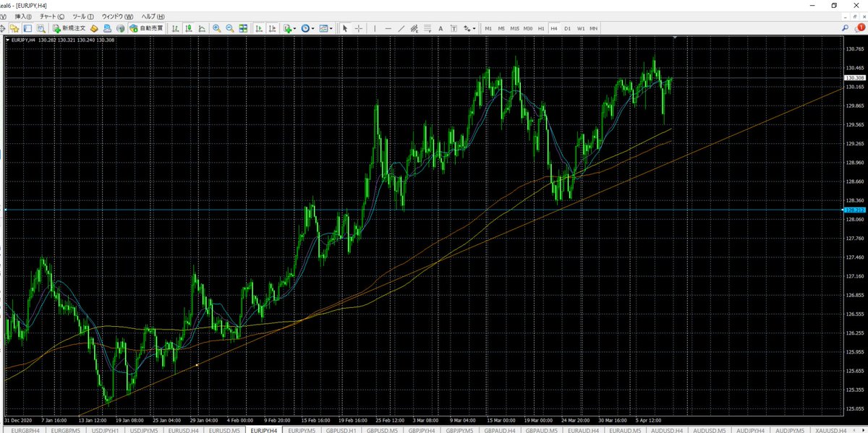This screenshot has height=433, width=868.
Task: Select the trendline drawing tool
Action: tap(401, 28)
